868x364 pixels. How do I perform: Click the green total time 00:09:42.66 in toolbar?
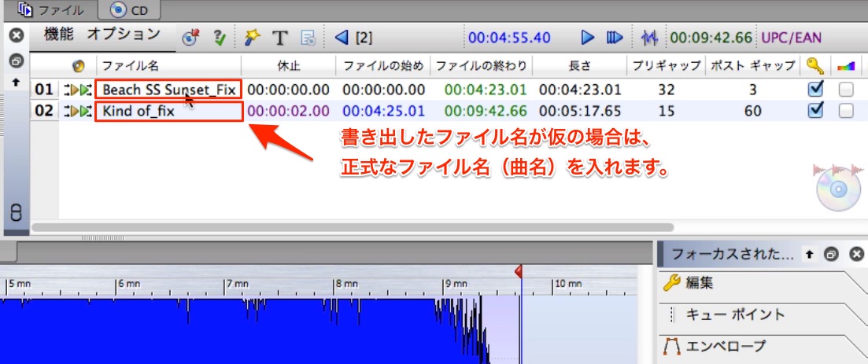(711, 38)
